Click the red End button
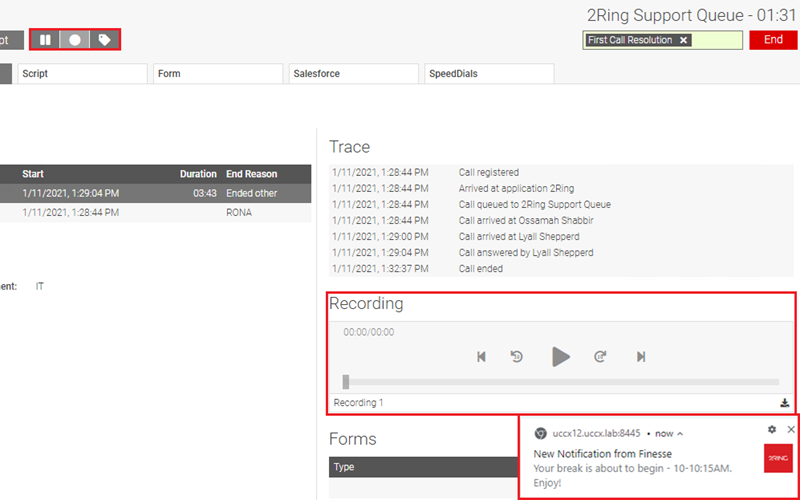 pos(773,40)
